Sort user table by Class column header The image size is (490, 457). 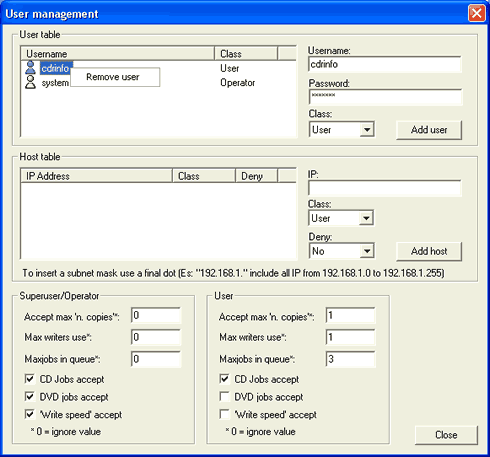(x=246, y=54)
